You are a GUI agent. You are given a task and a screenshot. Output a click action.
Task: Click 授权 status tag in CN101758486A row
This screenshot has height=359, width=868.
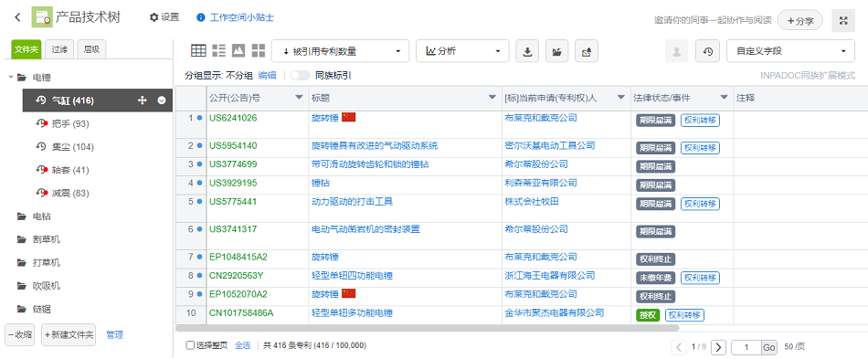[x=649, y=315]
